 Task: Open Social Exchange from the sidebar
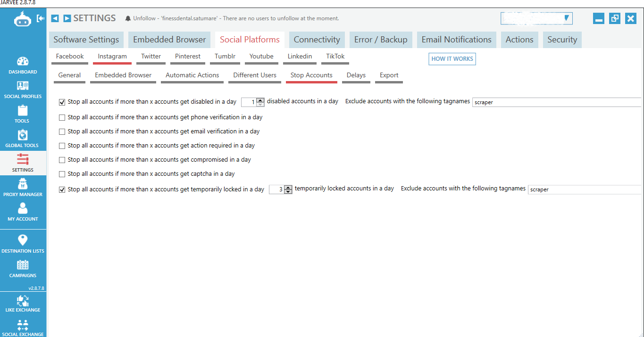[x=23, y=328]
